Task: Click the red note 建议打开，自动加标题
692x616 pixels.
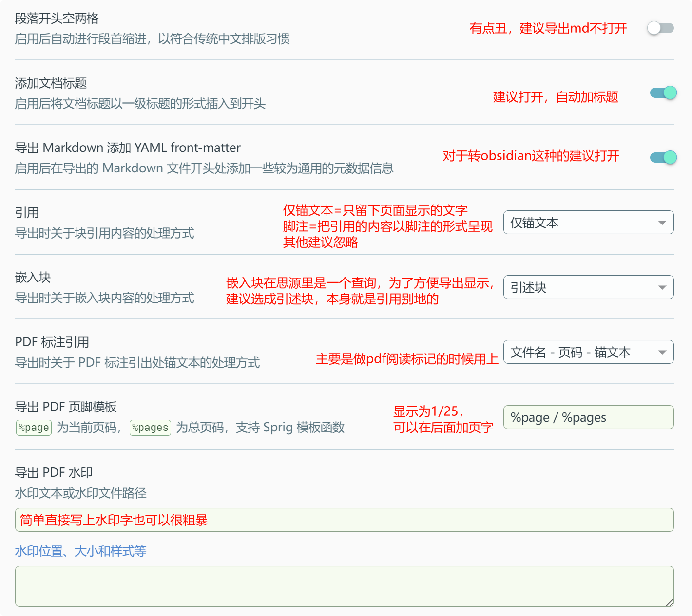Action: pyautogui.click(x=556, y=97)
